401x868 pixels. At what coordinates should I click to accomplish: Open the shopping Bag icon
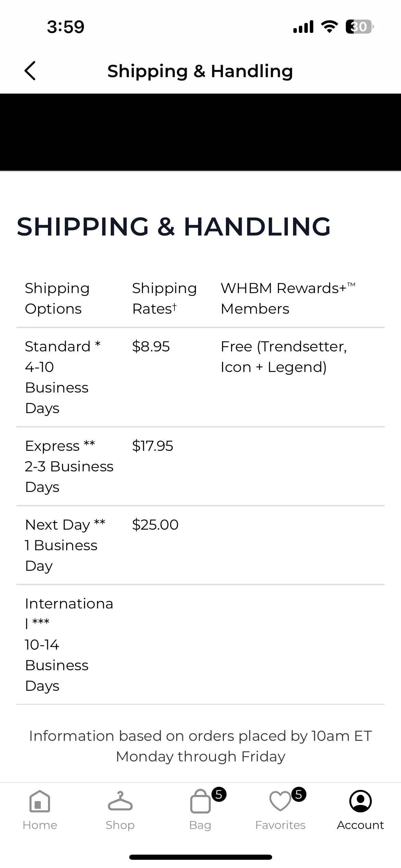(200, 801)
